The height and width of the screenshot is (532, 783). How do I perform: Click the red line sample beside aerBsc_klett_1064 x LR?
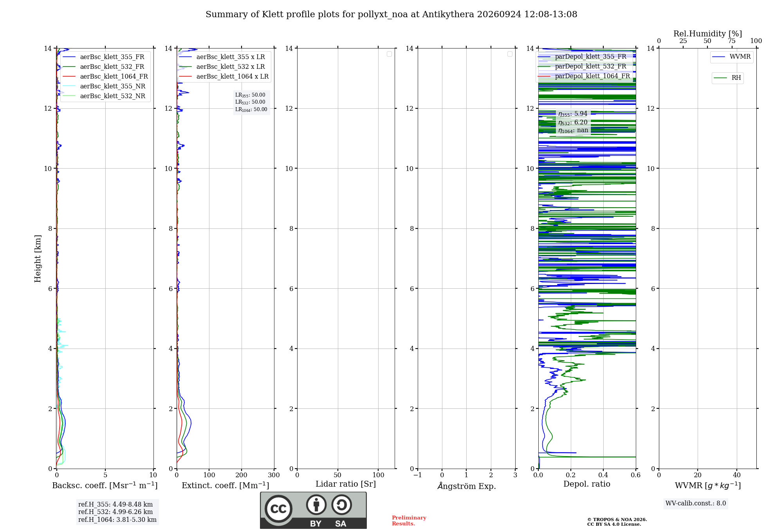(186, 77)
